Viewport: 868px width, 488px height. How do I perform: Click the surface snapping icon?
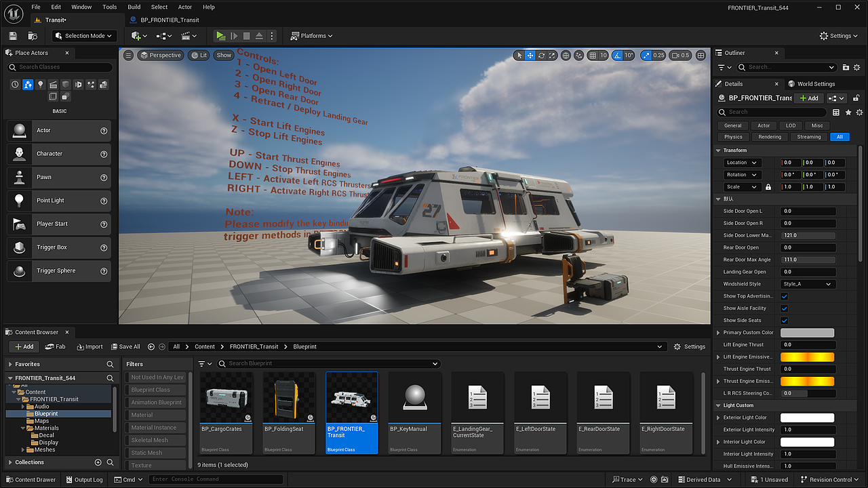click(579, 56)
